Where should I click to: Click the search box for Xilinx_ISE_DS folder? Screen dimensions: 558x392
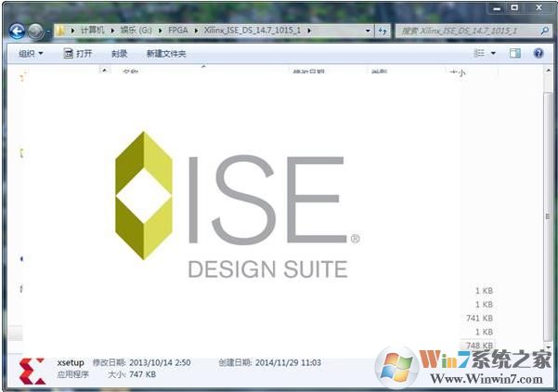click(x=469, y=31)
